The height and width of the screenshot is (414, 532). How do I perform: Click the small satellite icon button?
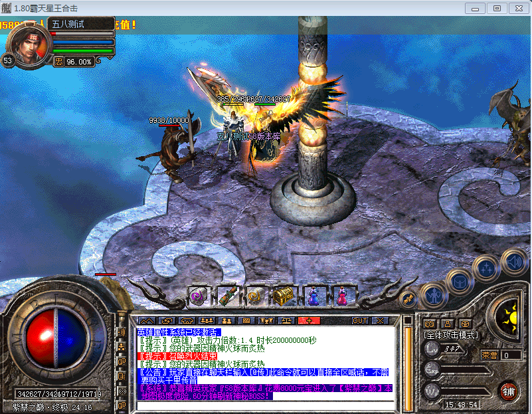tap(408, 298)
